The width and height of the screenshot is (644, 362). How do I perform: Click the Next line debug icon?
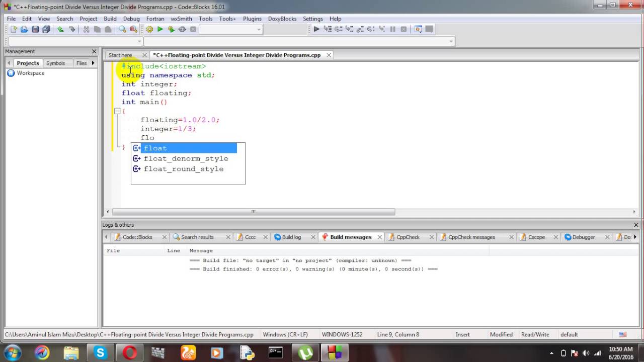[338, 29]
